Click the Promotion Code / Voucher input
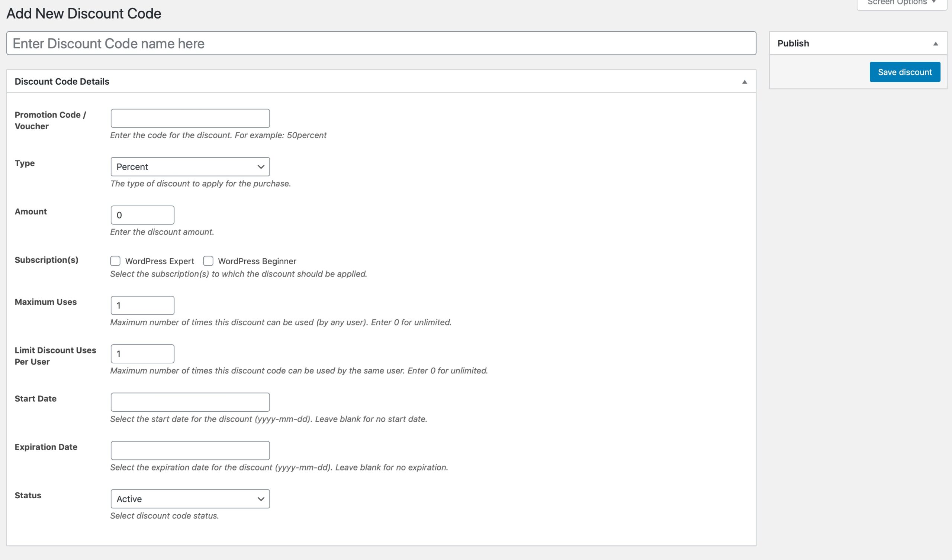Screen dimensions: 952x560 coord(190,119)
